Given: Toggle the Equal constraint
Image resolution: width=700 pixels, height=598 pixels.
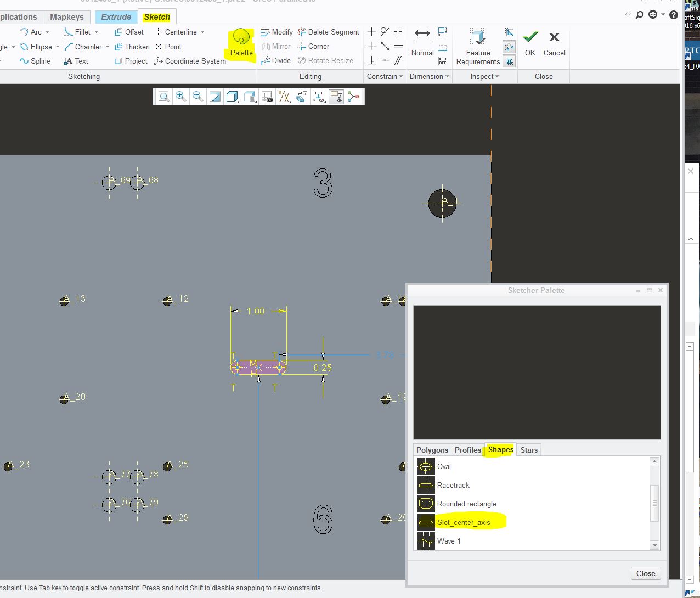Looking at the screenshot, I should [x=398, y=46].
